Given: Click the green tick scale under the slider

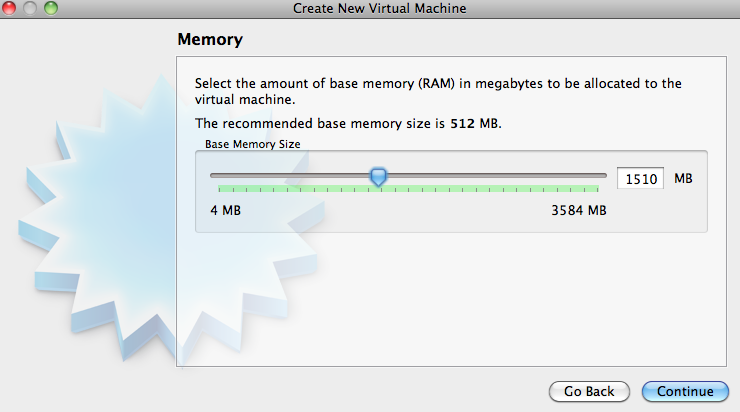Looking at the screenshot, I should click(x=408, y=189).
